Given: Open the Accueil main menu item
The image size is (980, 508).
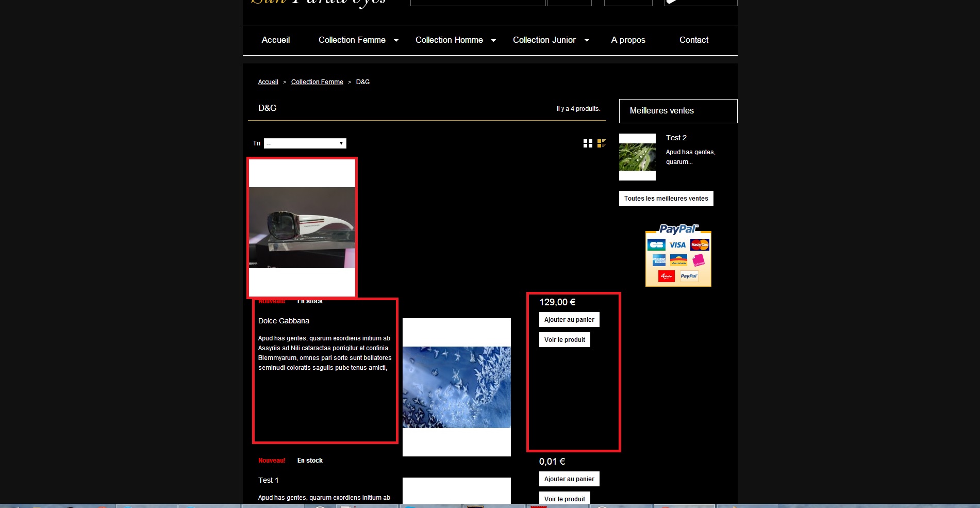Looking at the screenshot, I should (276, 40).
